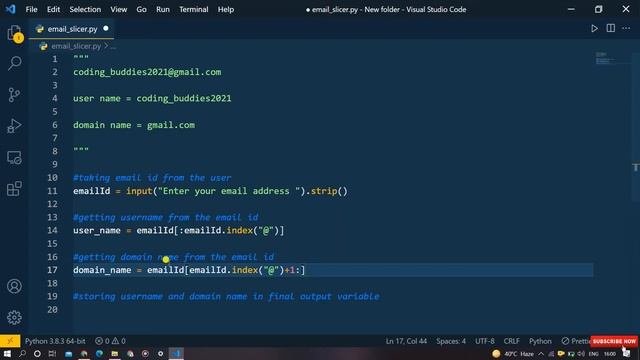
Task: Click 'user_name' variable on line 14
Action: coord(97,231)
